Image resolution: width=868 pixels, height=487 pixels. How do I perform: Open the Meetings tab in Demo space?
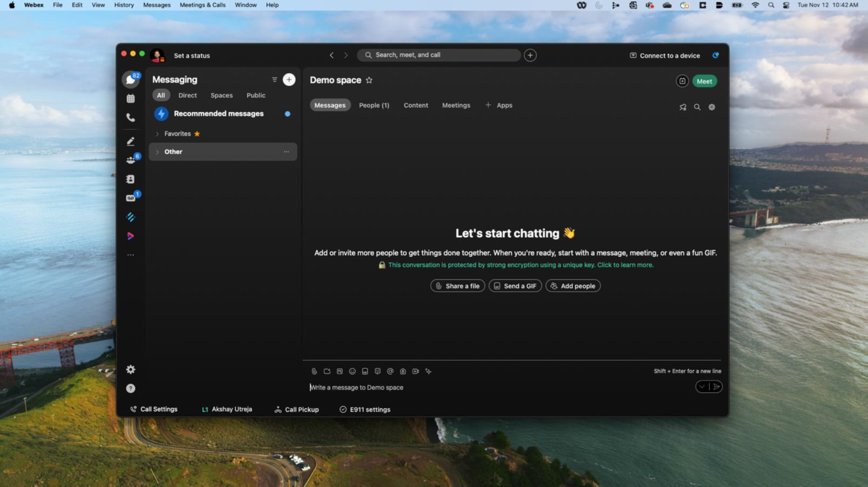point(456,105)
